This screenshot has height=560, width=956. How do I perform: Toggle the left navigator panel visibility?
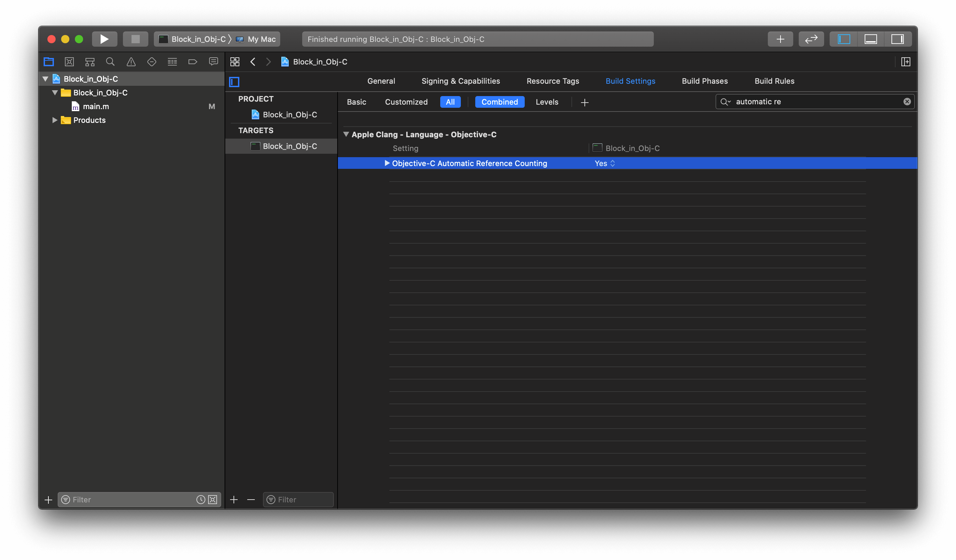click(x=844, y=39)
